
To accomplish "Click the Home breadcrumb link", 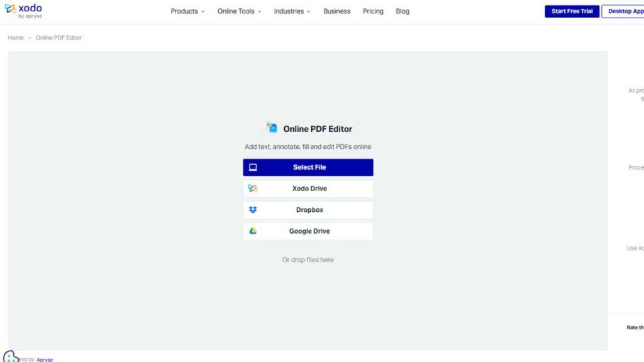I will (x=16, y=38).
